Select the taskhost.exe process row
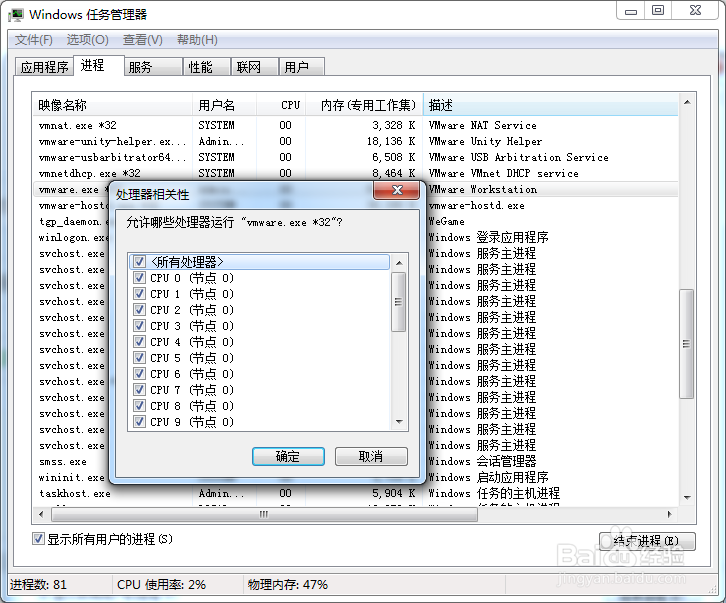The width and height of the screenshot is (726, 603). click(x=355, y=493)
